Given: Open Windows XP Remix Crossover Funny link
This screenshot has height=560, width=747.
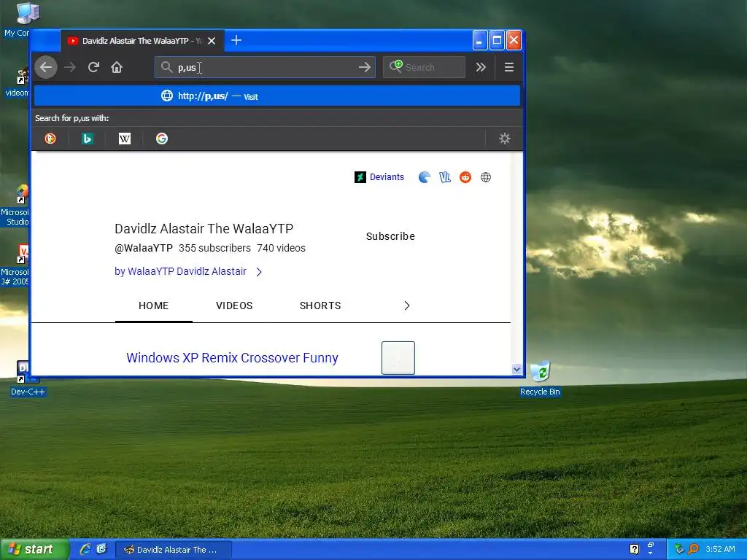Looking at the screenshot, I should [x=232, y=357].
